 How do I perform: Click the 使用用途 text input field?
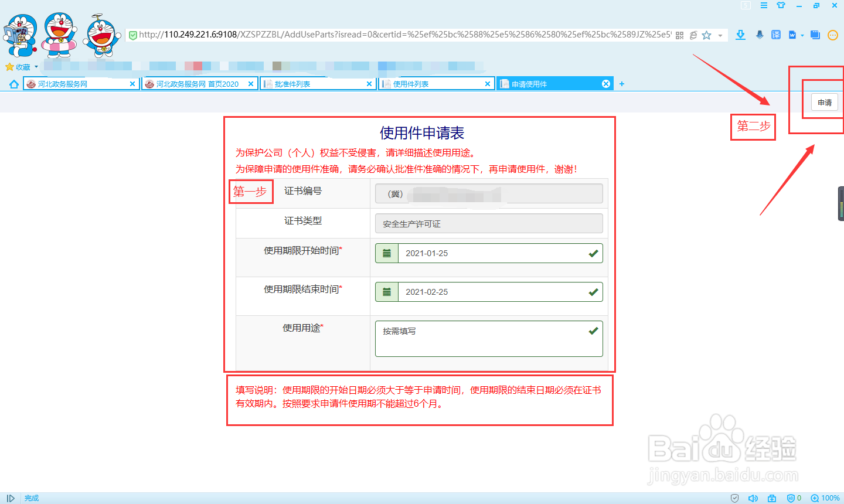pyautogui.click(x=488, y=339)
